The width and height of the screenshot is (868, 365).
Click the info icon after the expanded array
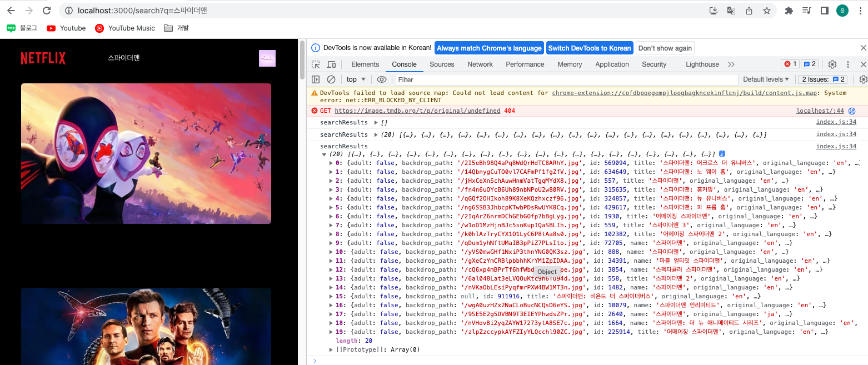721,154
